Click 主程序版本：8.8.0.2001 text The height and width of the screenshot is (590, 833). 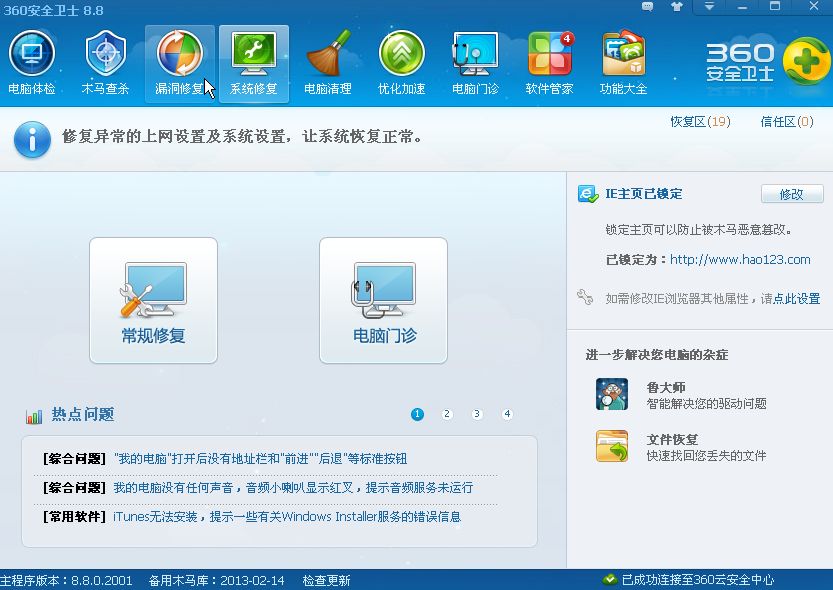coord(66,580)
